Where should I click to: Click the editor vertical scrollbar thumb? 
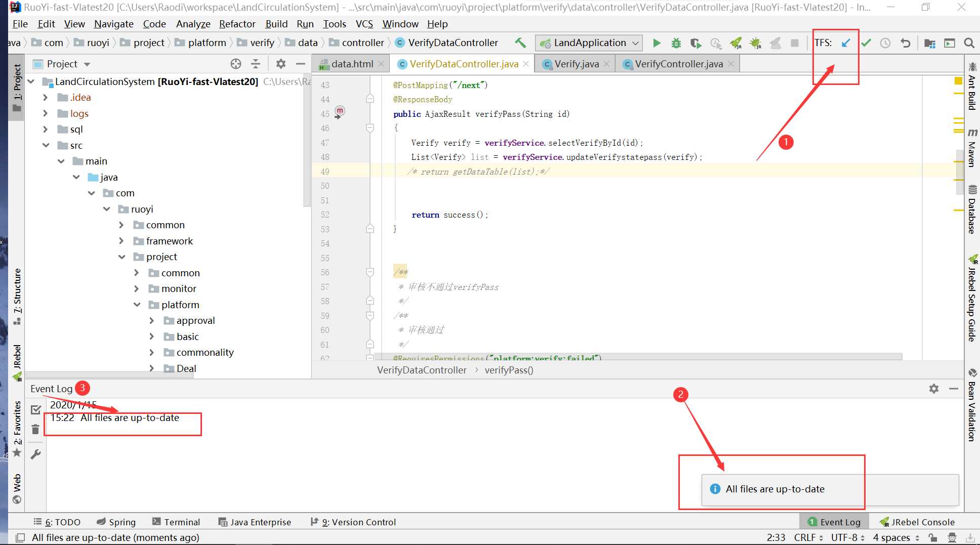[x=959, y=172]
